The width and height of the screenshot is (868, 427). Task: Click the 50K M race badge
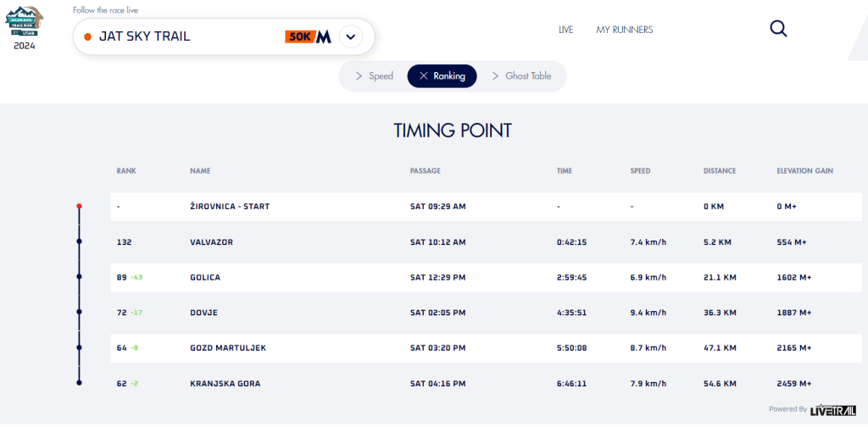point(308,36)
